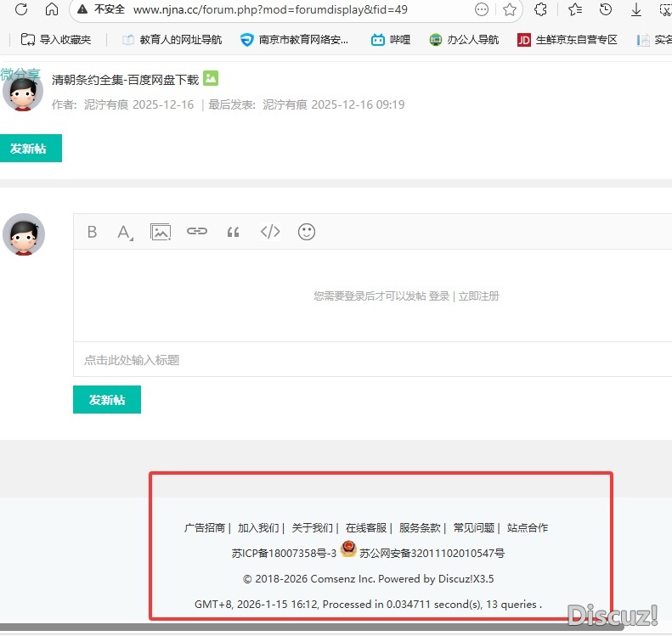The width and height of the screenshot is (672, 636).
Task: Open the address bar more-options circle icon
Action: [482, 9]
